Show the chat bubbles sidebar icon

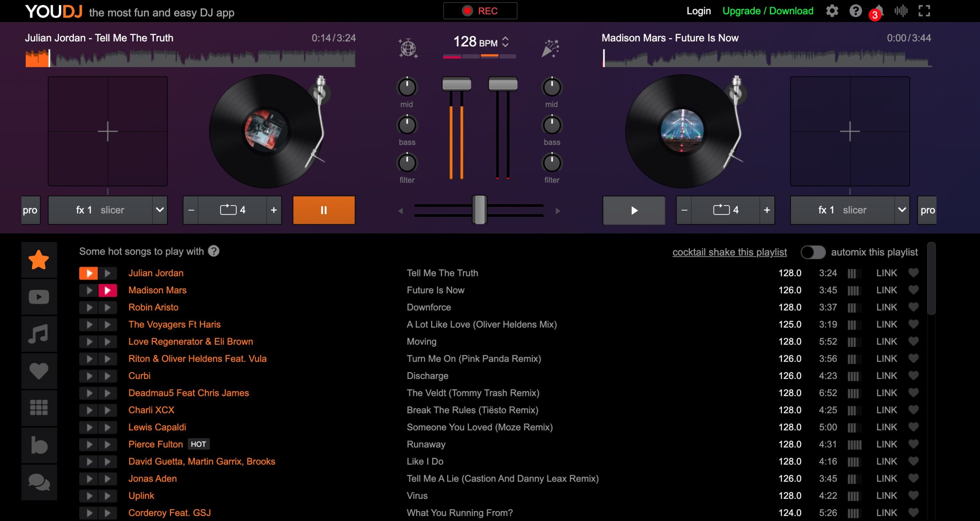(39, 482)
